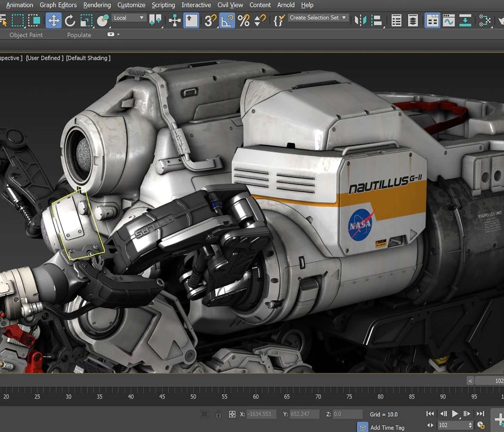Click the cube icon beside Add Time Tag
The height and width of the screenshot is (432, 504).
363,427
